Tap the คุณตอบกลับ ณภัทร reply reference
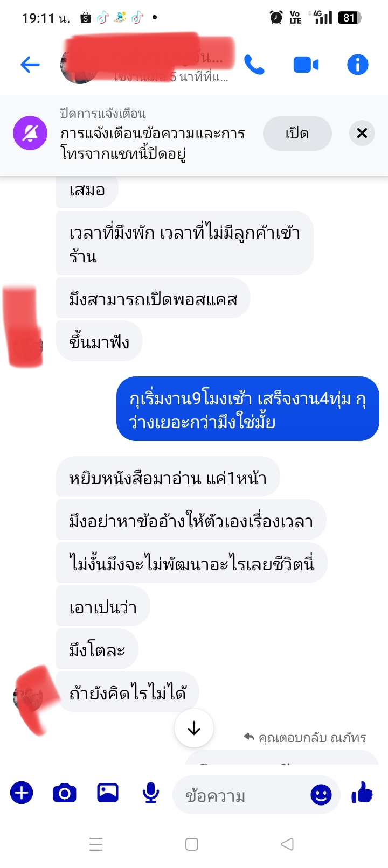The image size is (388, 868). (x=305, y=738)
